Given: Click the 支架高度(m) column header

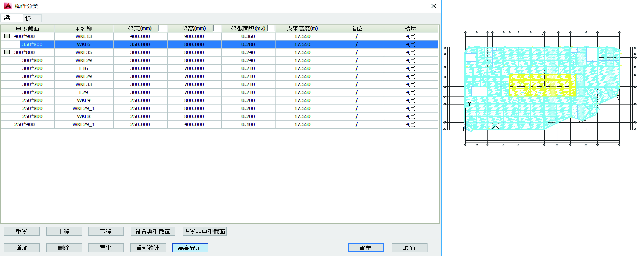Looking at the screenshot, I should click(302, 28).
